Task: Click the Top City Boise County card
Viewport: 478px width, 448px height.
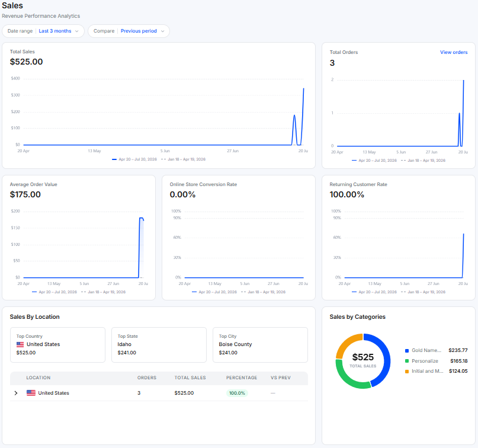Action: (260, 345)
